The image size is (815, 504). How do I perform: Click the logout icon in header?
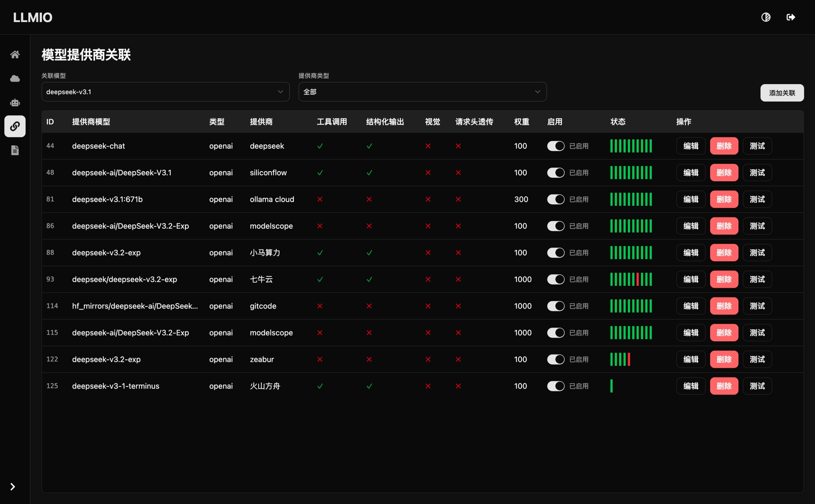(x=791, y=17)
